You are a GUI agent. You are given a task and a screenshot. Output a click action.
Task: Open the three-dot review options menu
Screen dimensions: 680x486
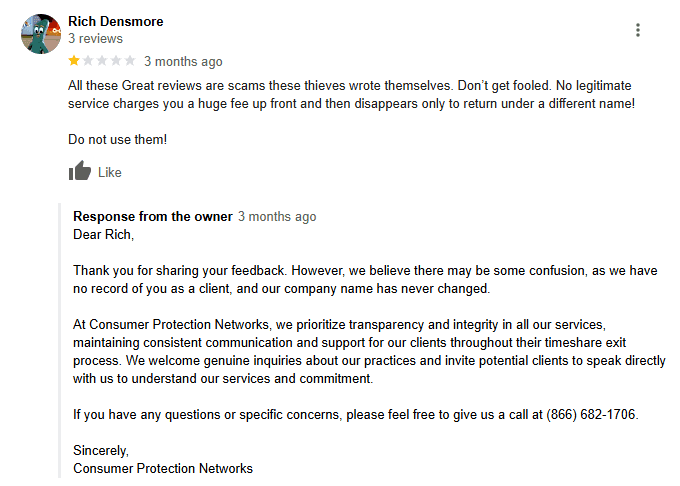(x=638, y=30)
